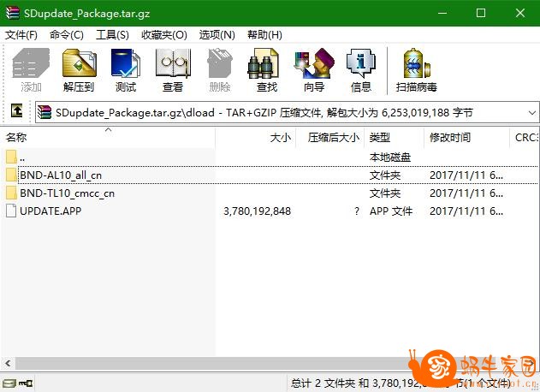Sort by 名称 column header
540x392 pixels.
pyautogui.click(x=108, y=138)
